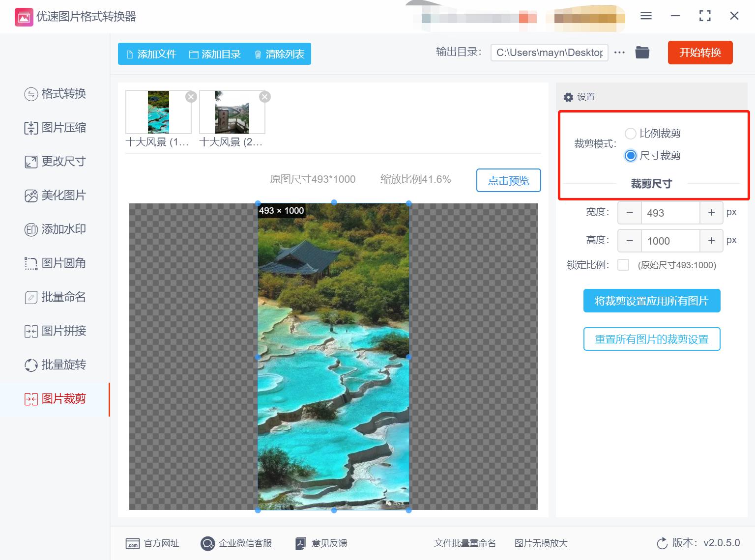Screen dimensions: 755x560
Task: Open the 添加水印 feature
Action: point(55,229)
